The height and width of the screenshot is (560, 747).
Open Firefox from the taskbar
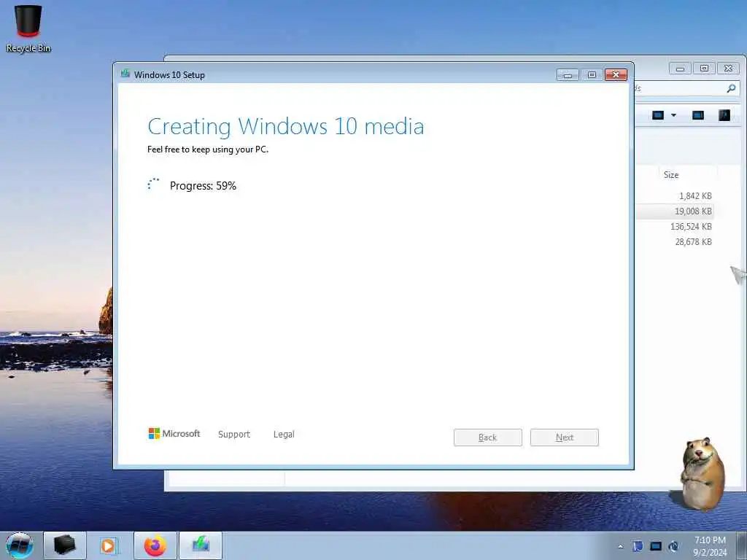point(155,545)
